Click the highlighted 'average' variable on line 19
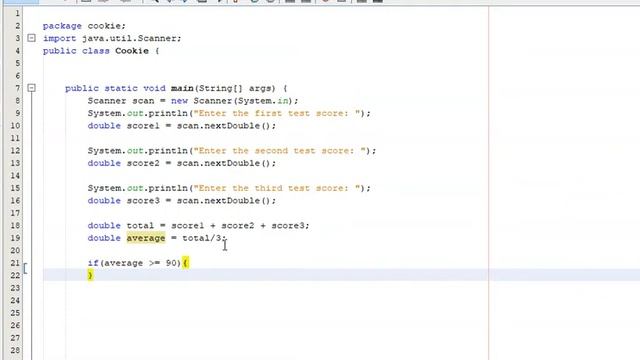This screenshot has height=360, width=640. point(146,238)
